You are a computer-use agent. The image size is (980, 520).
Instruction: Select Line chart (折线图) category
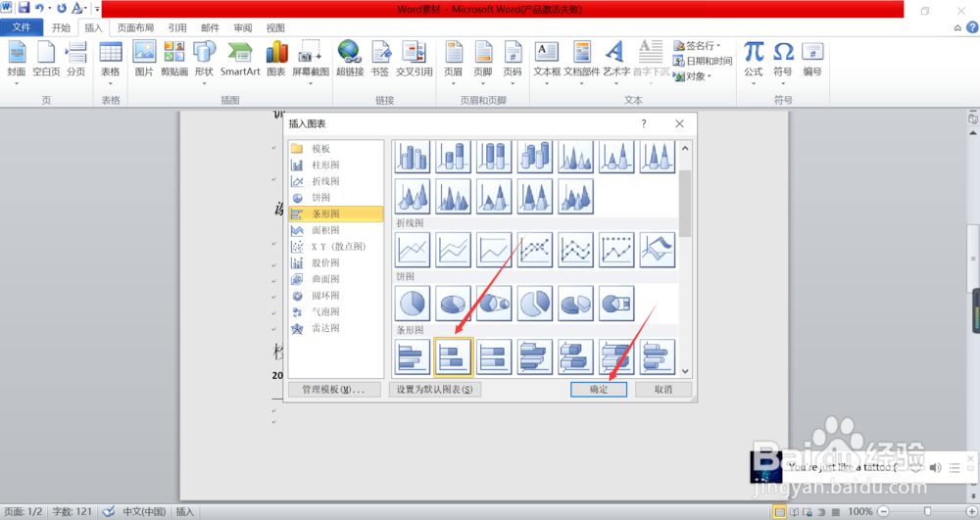click(x=335, y=181)
